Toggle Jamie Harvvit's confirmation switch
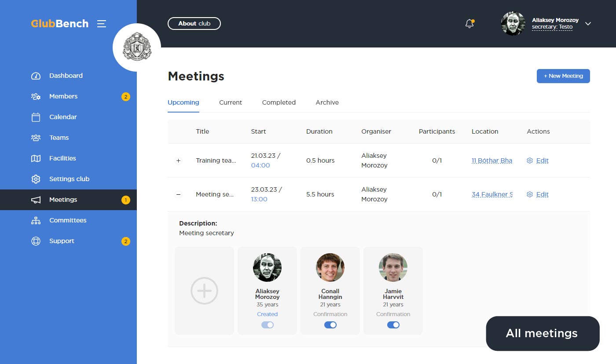 coord(393,325)
